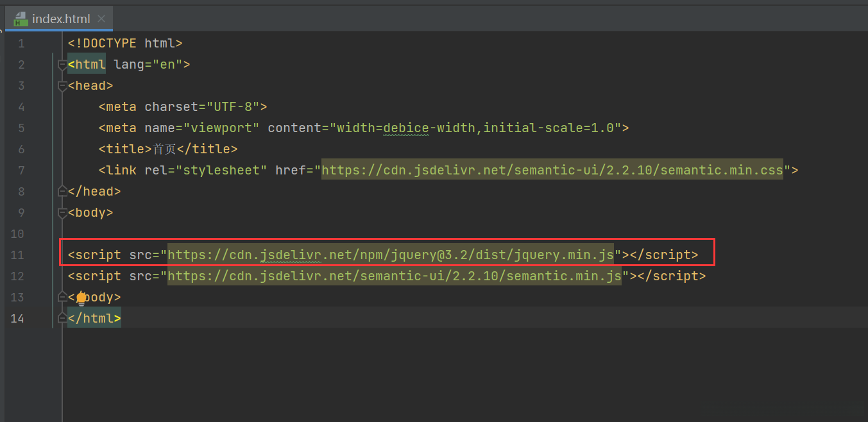
Task: Click the closing </html> tag
Action: 94,319
